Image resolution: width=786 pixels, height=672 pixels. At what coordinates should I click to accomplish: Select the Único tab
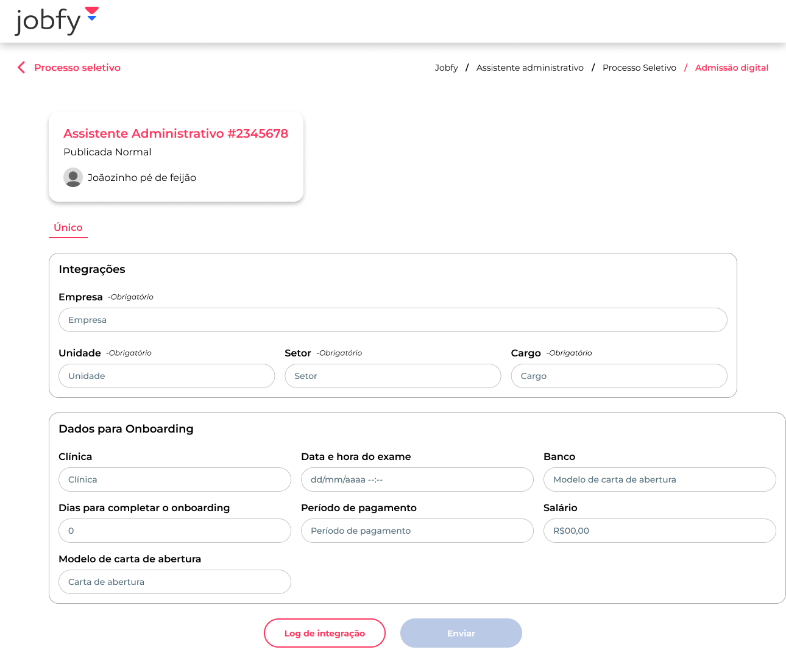pos(68,227)
